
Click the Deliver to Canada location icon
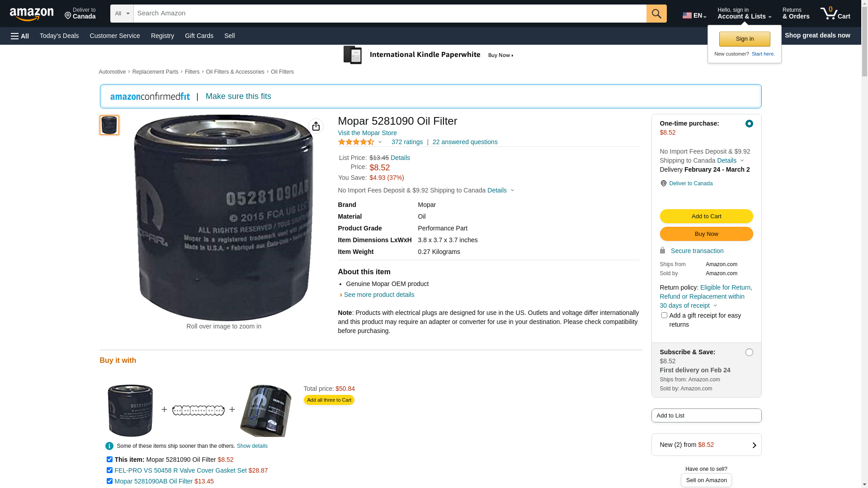click(x=663, y=183)
